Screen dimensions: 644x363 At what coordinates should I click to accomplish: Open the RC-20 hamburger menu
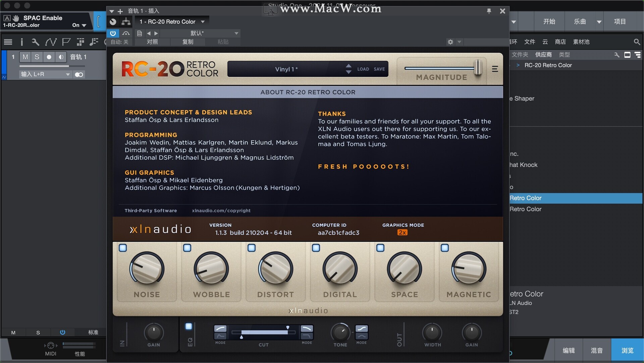[x=495, y=69]
